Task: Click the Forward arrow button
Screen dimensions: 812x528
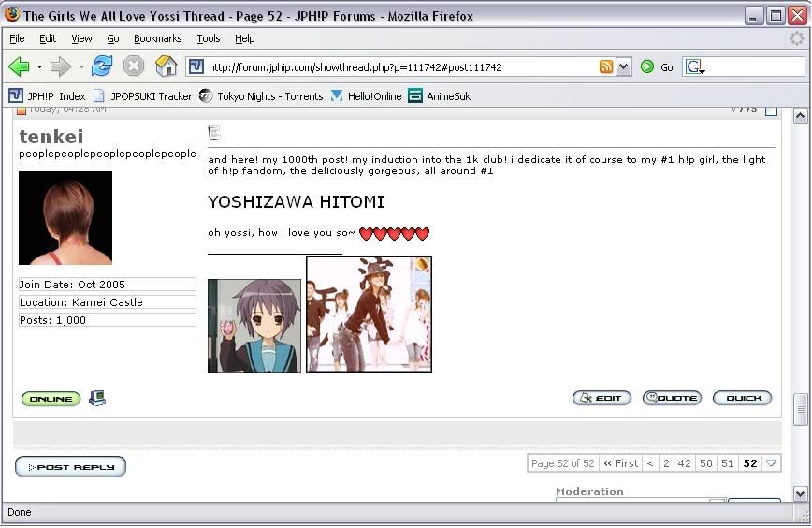Action: (x=61, y=66)
